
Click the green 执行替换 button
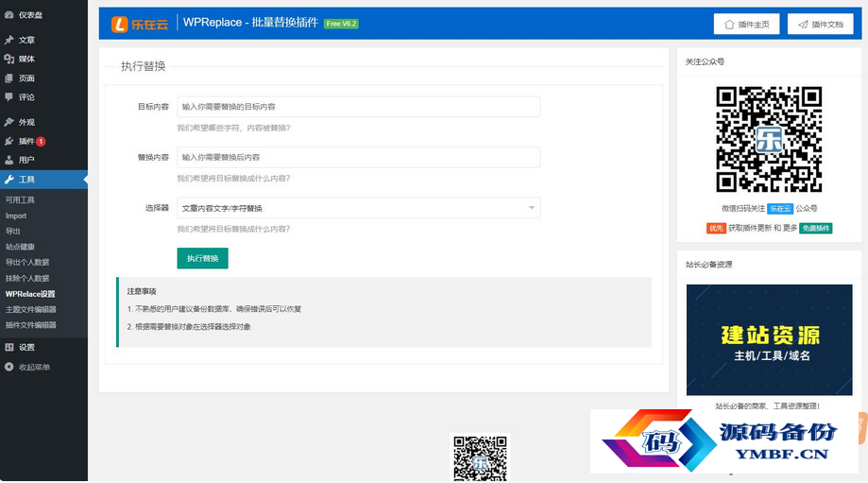[203, 259]
